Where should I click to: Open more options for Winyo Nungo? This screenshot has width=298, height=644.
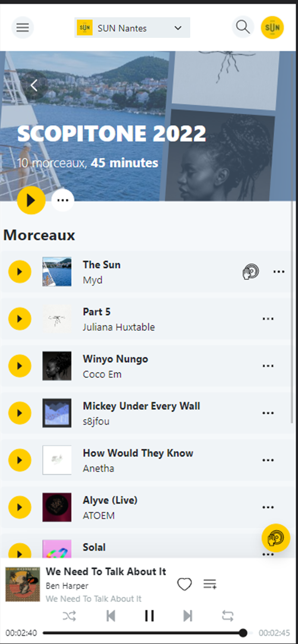(268, 366)
